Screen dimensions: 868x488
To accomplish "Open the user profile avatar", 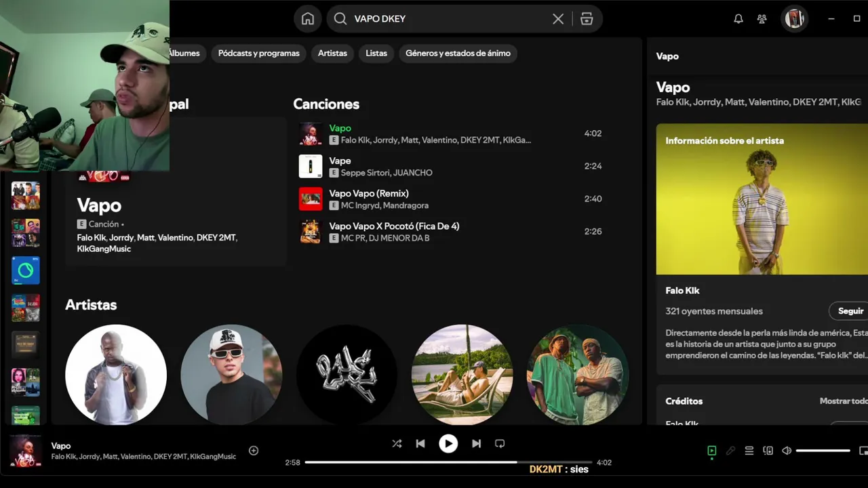I will [x=794, y=19].
